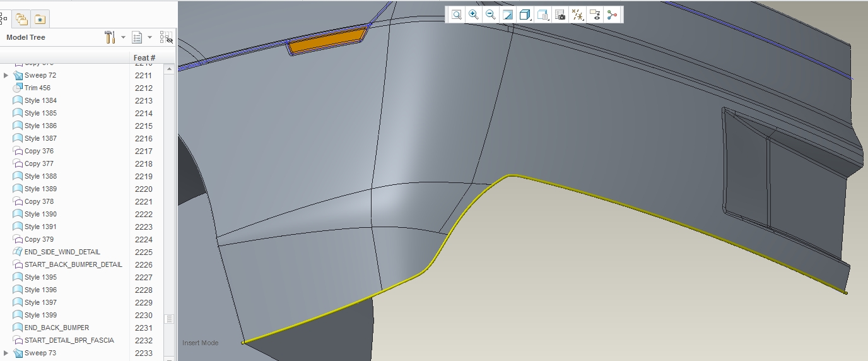
Task: Select the Style 1388 feature
Action: pyautogui.click(x=40, y=176)
